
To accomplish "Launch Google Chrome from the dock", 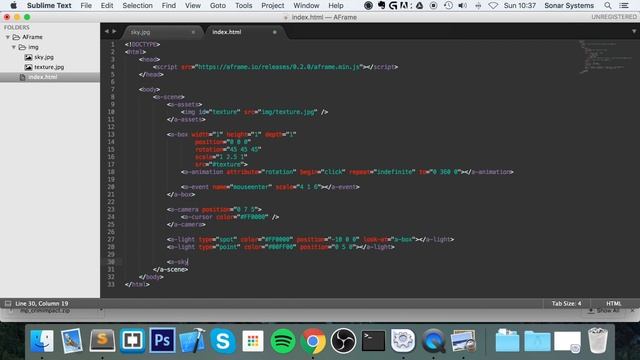I will pos(313,341).
